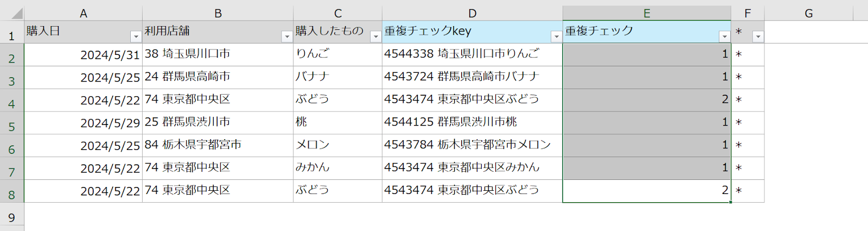This screenshot has width=868, height=231.
Task: Open the 重複チェック filter dropdown
Action: point(724,36)
